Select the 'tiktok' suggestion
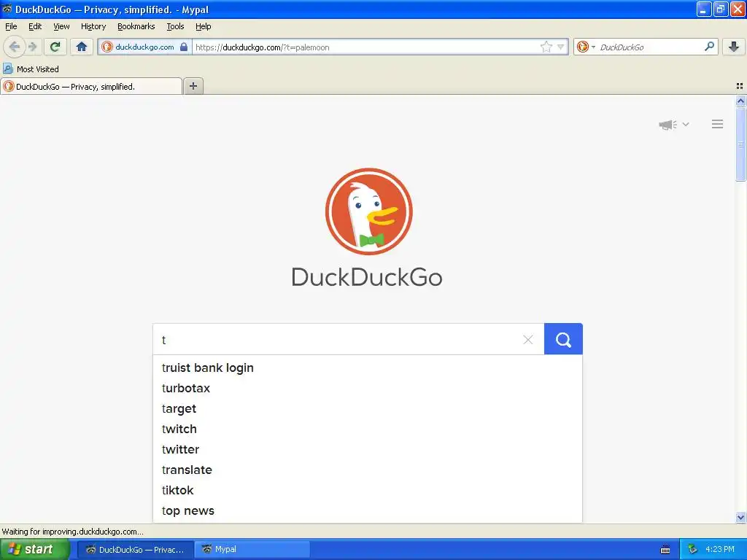 pos(368,491)
